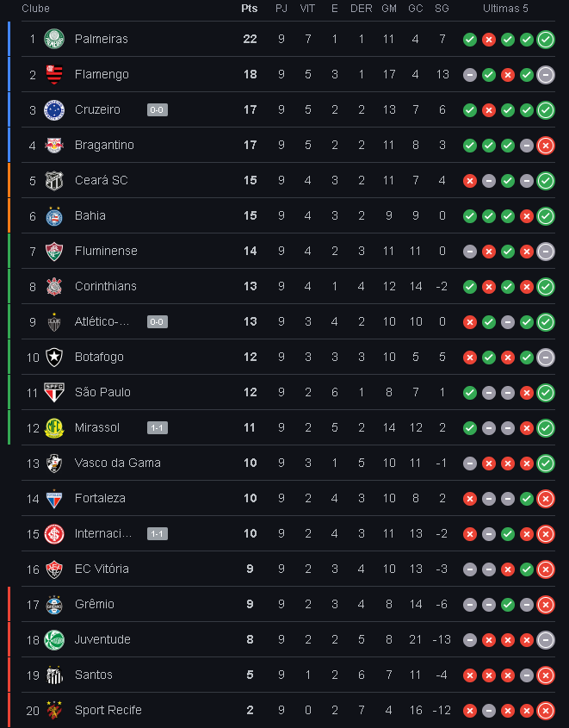Open the Bahia team link
The height and width of the screenshot is (728, 569).
tap(90, 215)
